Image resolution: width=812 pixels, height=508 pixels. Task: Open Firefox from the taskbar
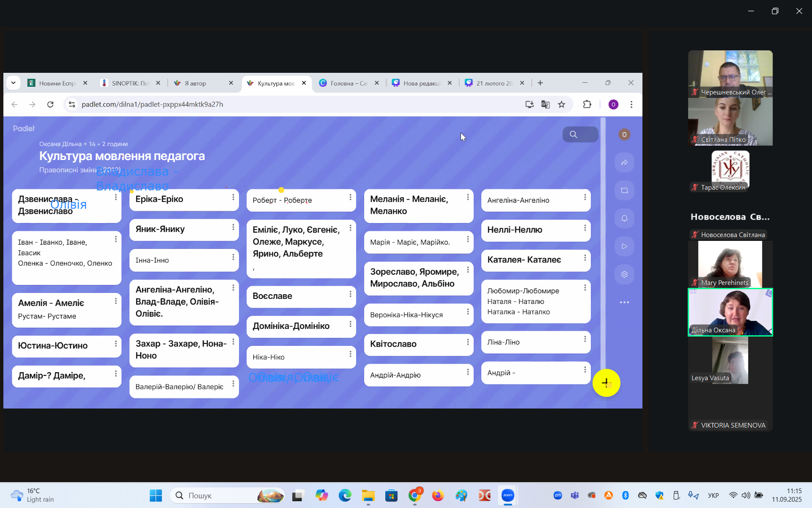[438, 495]
